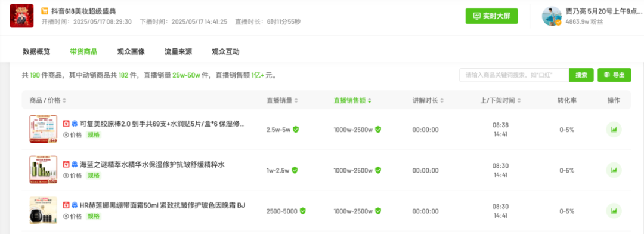
Task: Click the red shop icon on HR赫莲娜 row
Action: point(66,205)
